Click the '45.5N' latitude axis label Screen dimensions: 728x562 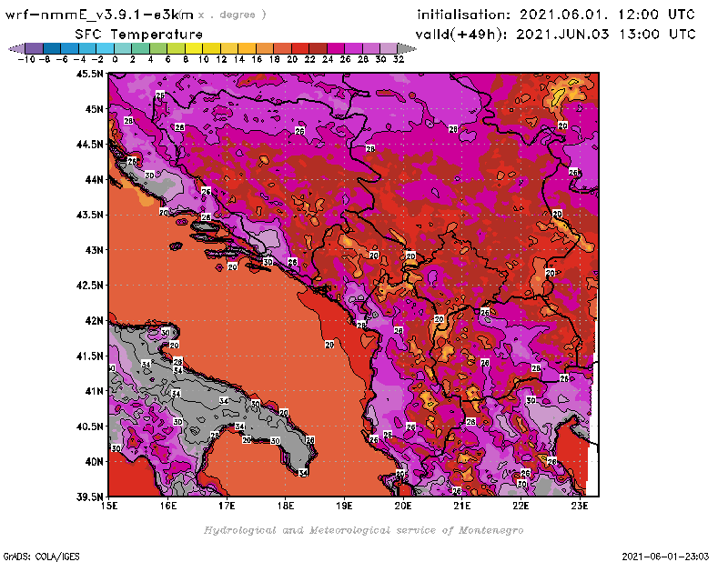point(89,74)
